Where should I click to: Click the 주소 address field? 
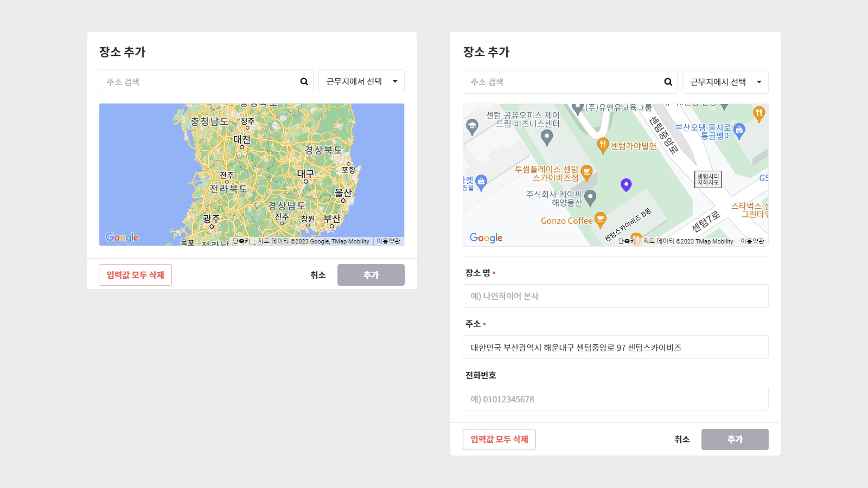coord(615,347)
